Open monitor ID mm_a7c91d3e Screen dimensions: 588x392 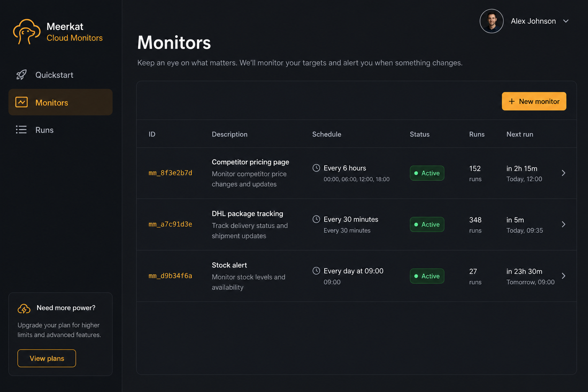[170, 224]
